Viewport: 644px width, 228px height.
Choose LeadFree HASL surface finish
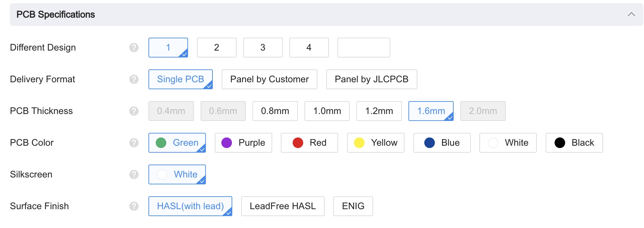282,206
